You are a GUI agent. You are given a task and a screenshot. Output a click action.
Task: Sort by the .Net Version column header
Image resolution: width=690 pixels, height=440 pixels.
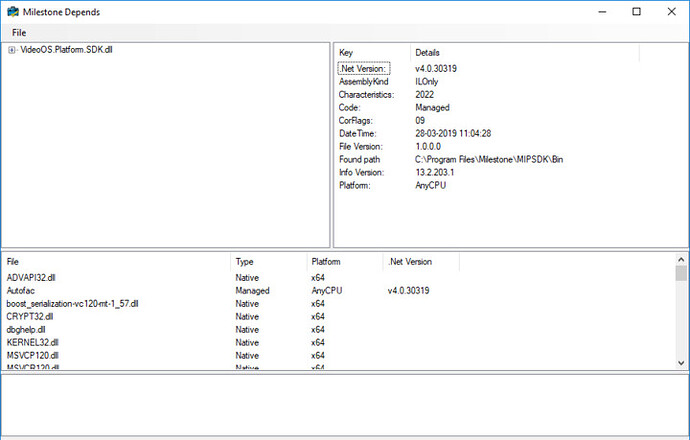point(409,262)
